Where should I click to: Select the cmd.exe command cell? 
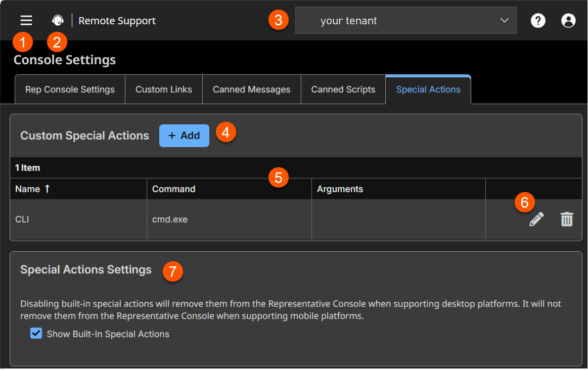(x=170, y=219)
